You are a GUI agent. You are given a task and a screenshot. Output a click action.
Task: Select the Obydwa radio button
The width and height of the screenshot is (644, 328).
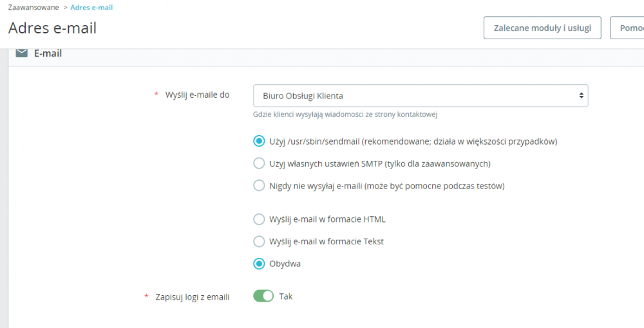(x=259, y=264)
